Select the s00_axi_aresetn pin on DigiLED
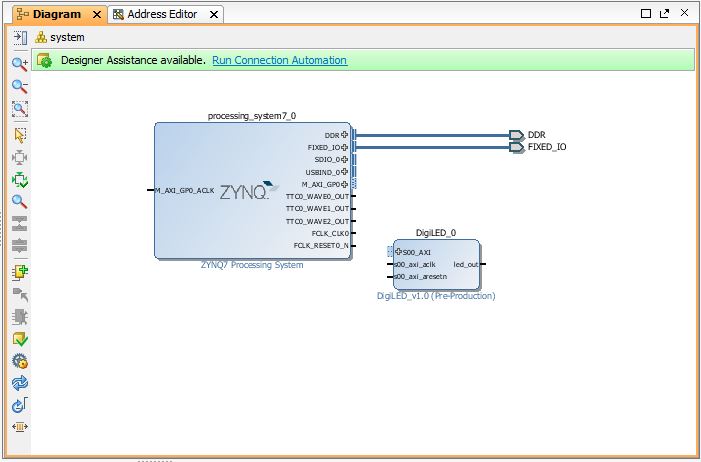 point(417,276)
